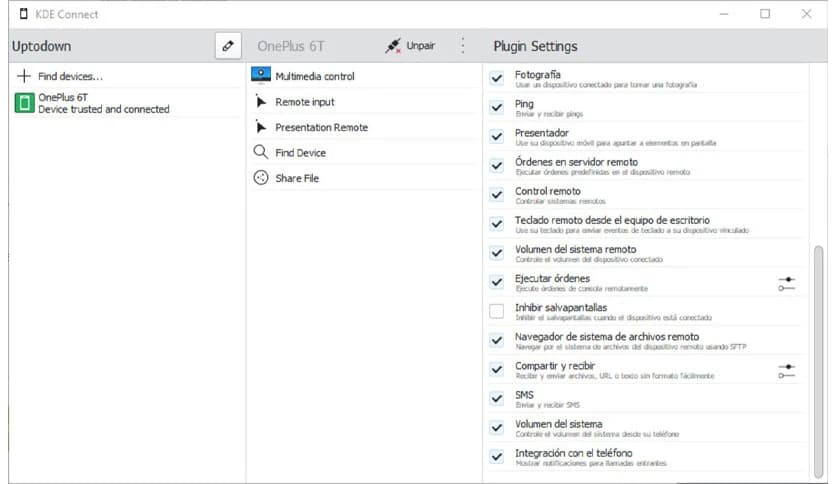Toggle the Volumen del sistema checkbox
Screen dimensions: 836x484
[x=496, y=427]
